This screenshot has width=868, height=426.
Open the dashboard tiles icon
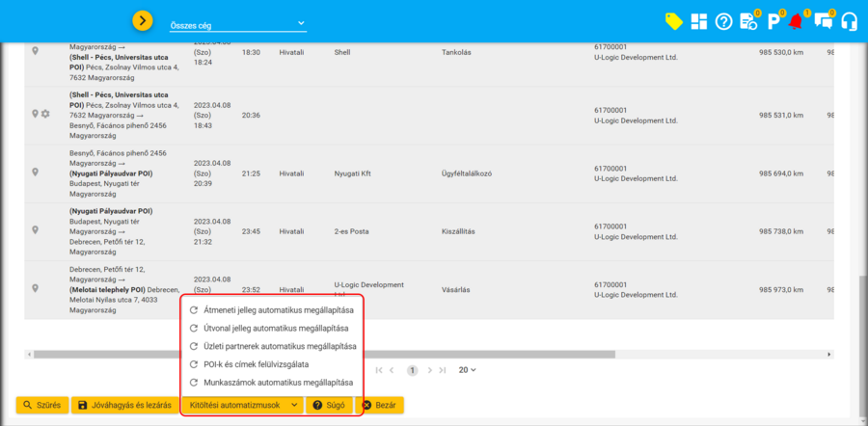click(x=698, y=21)
